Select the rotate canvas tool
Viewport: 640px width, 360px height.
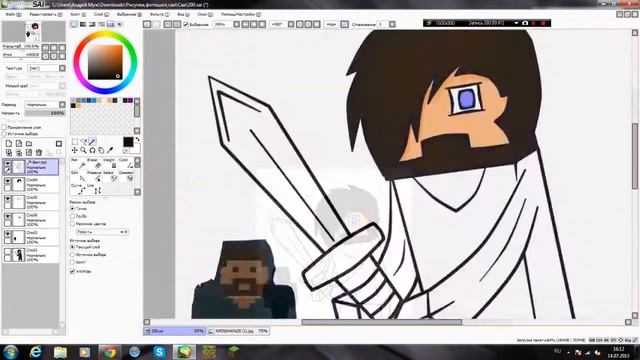pos(92,151)
